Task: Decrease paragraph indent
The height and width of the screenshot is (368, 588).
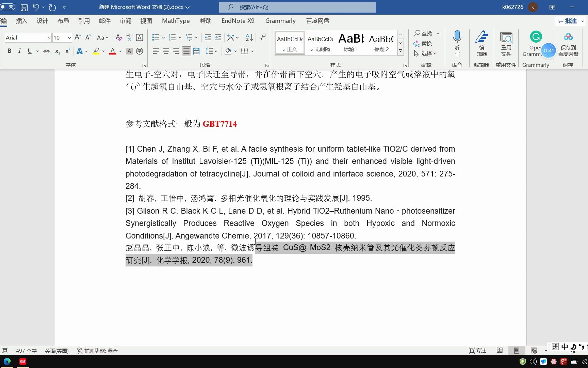Action: [208, 37]
